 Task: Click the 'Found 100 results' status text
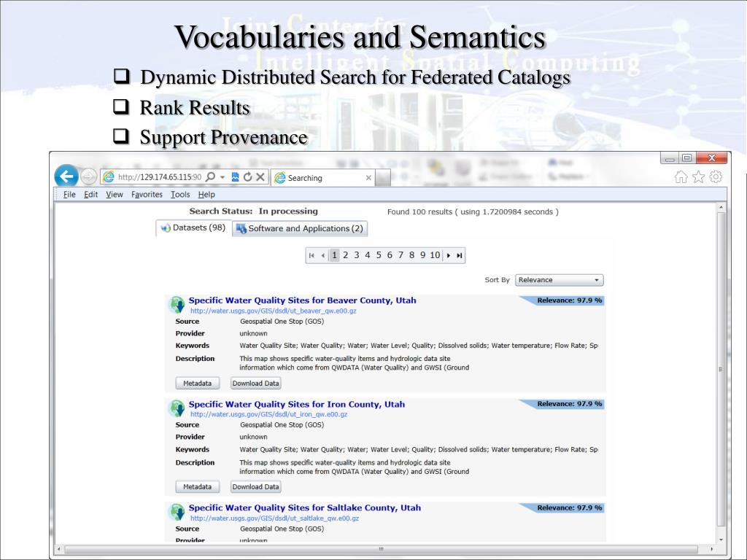473,212
